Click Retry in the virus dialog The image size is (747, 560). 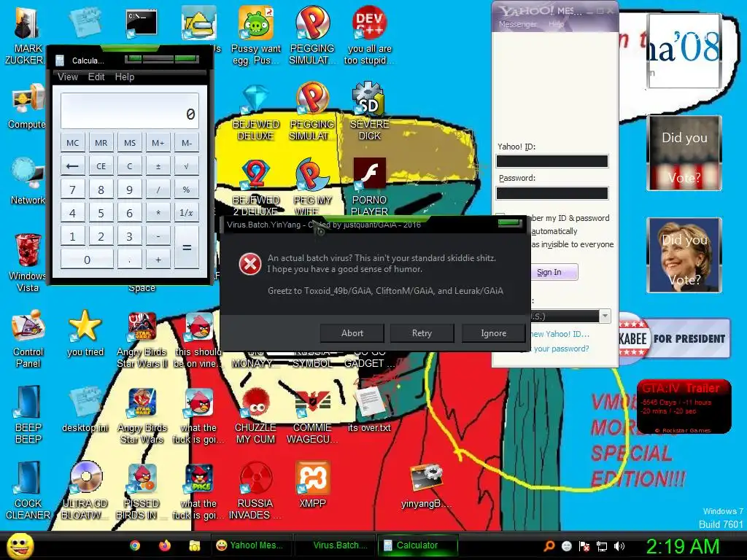point(422,332)
